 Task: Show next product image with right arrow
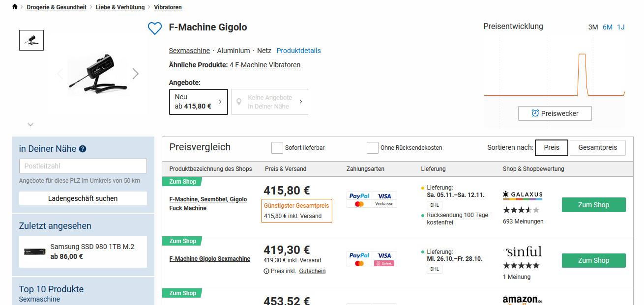click(x=136, y=74)
